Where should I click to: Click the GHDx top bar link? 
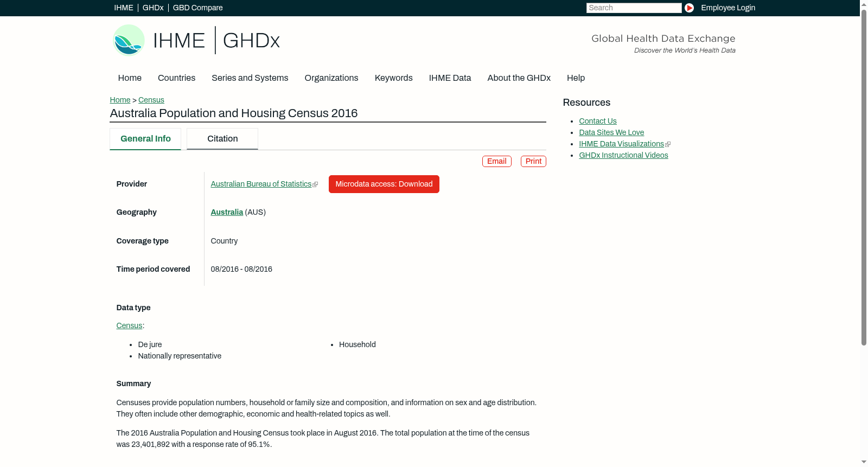pyautogui.click(x=153, y=8)
